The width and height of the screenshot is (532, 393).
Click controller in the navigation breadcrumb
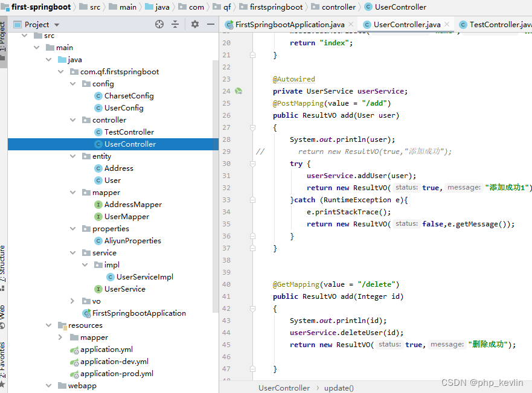338,7
